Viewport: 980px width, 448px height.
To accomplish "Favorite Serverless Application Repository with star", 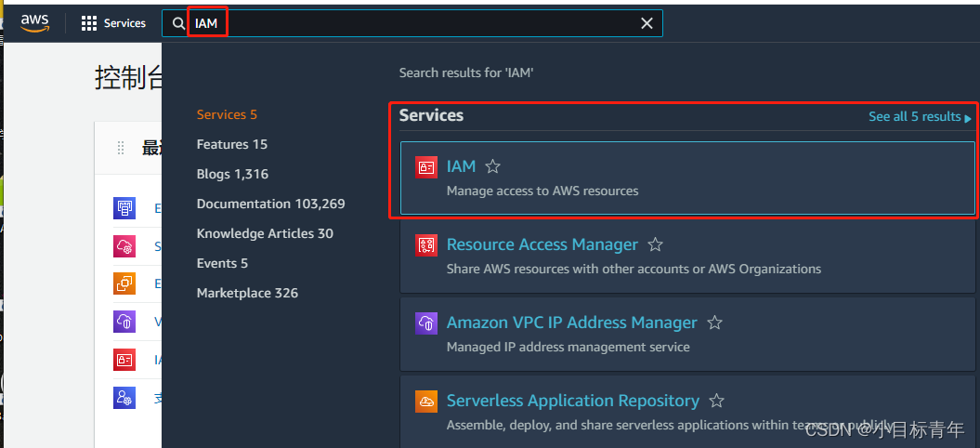I will pos(717,401).
